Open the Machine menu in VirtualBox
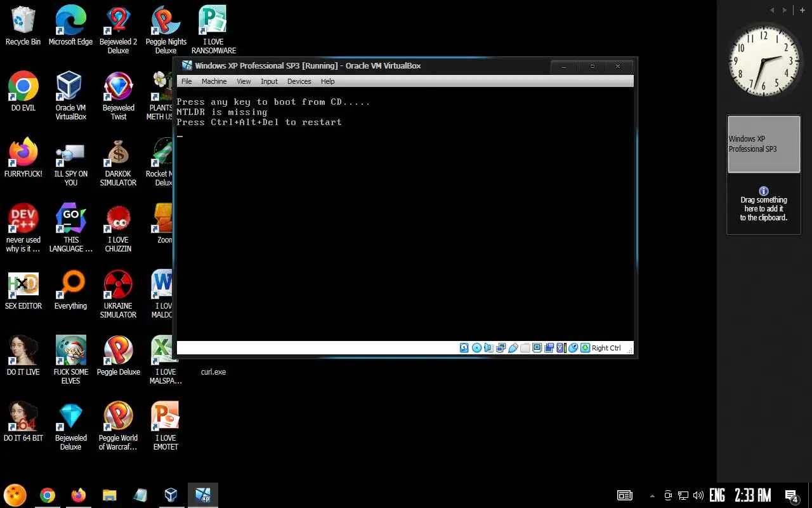 [x=214, y=81]
